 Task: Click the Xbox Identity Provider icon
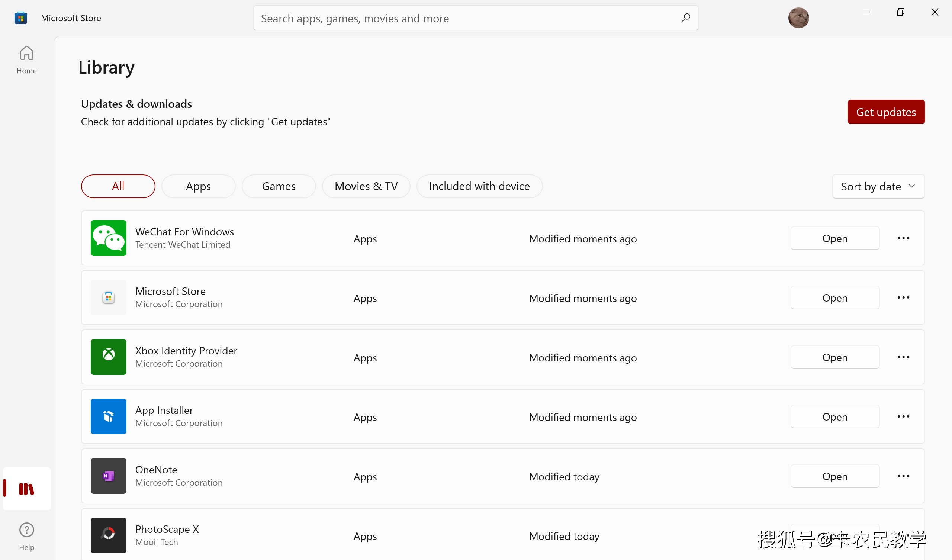tap(109, 357)
